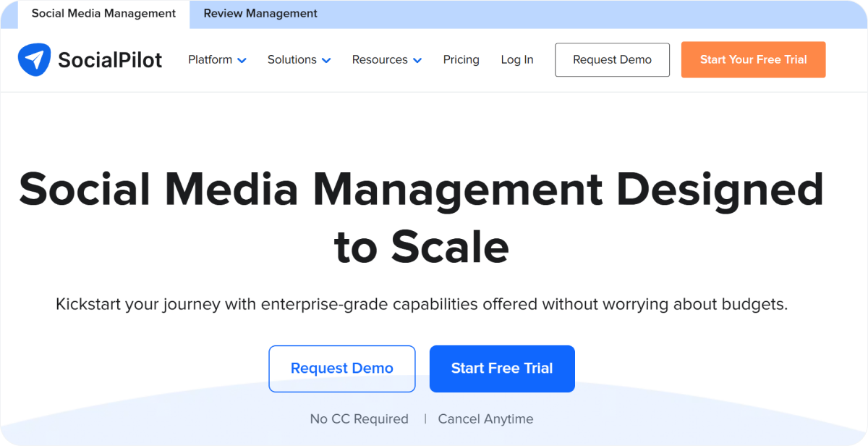Expand the Platform dropdown chevron
Image resolution: width=868 pixels, height=446 pixels.
tap(242, 60)
